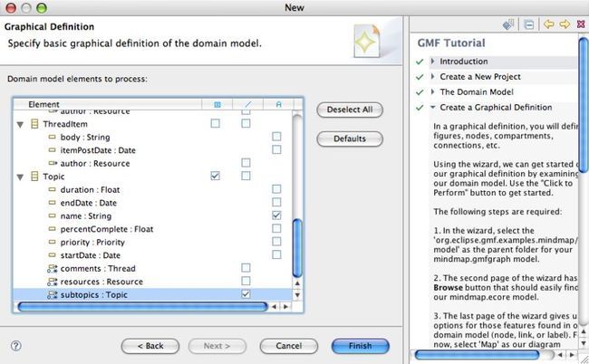The height and width of the screenshot is (364, 589).
Task: Click the name : String attribute icon
Action: pos(53,216)
